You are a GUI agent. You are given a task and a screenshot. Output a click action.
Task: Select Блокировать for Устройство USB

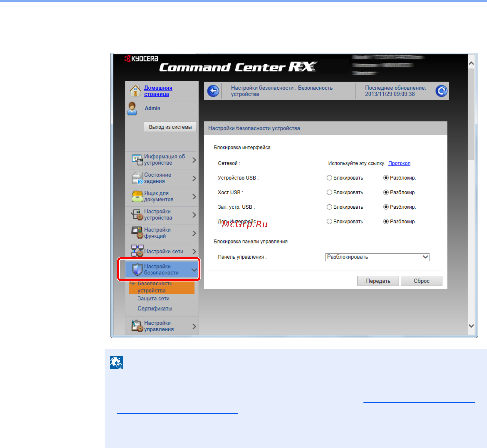tap(329, 178)
